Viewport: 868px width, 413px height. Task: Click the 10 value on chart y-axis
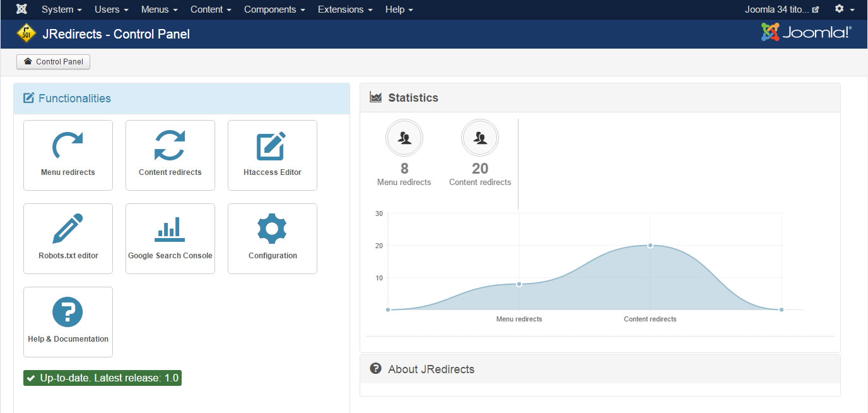[x=379, y=278]
